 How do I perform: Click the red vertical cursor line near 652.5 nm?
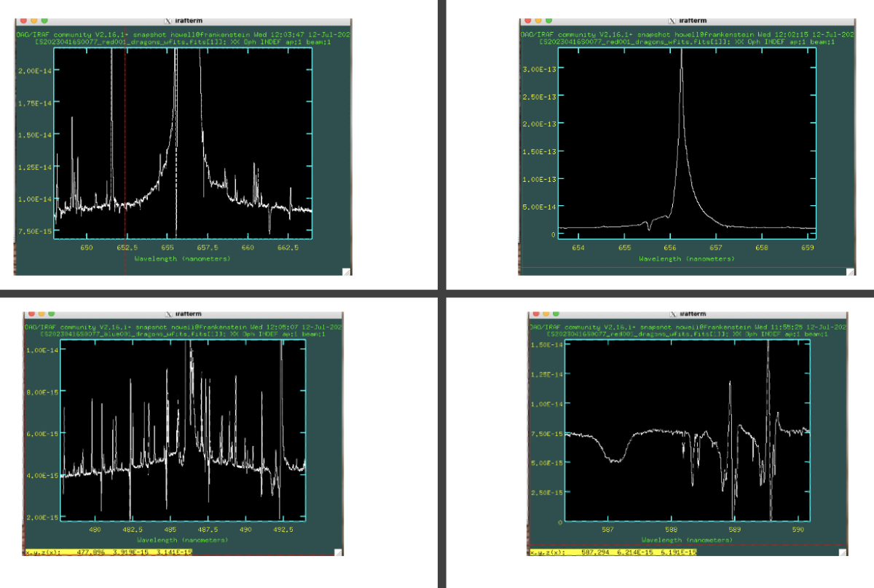pos(125,146)
